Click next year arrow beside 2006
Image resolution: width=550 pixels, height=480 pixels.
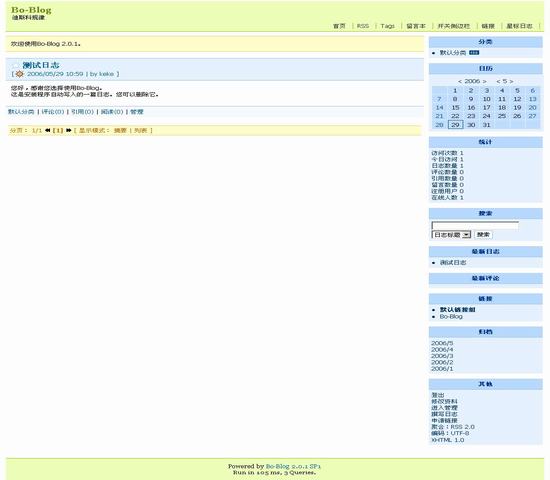point(484,81)
